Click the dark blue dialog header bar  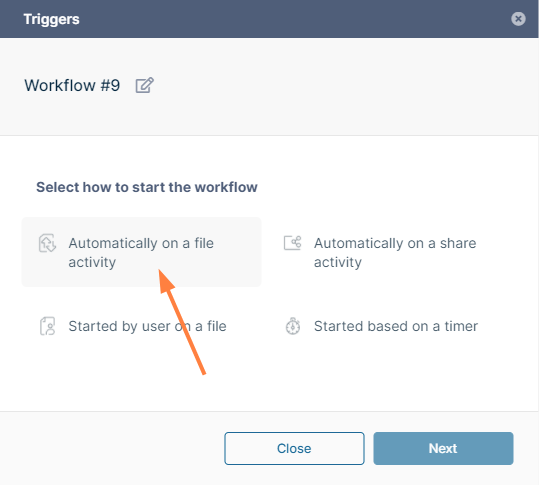269,19
